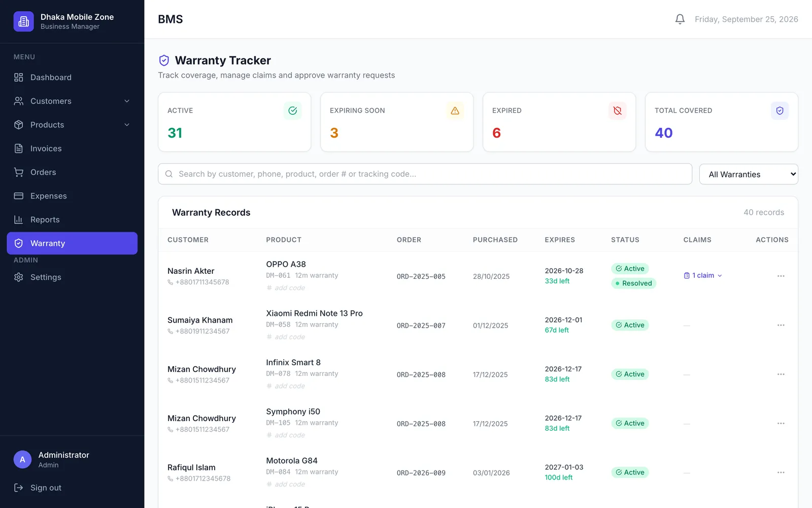Click the Orders cart icon
The height and width of the screenshot is (508, 812).
coord(19,172)
